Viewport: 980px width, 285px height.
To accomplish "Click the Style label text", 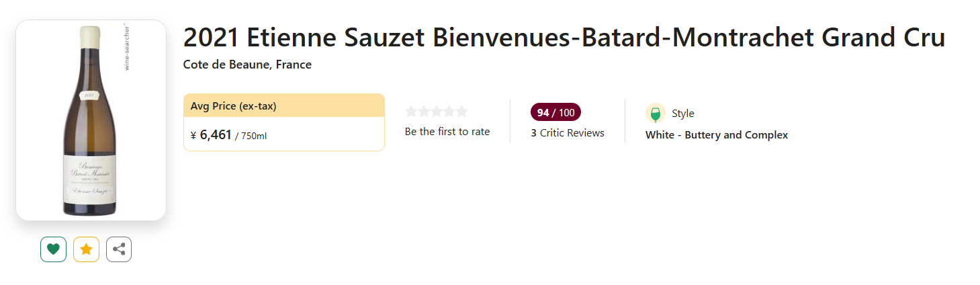I will click(x=683, y=114).
